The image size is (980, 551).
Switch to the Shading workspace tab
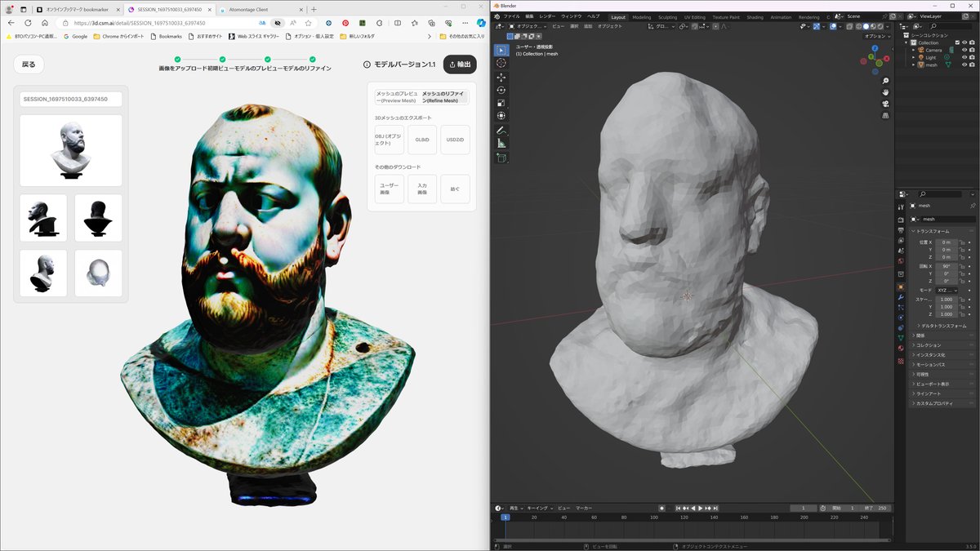point(755,16)
